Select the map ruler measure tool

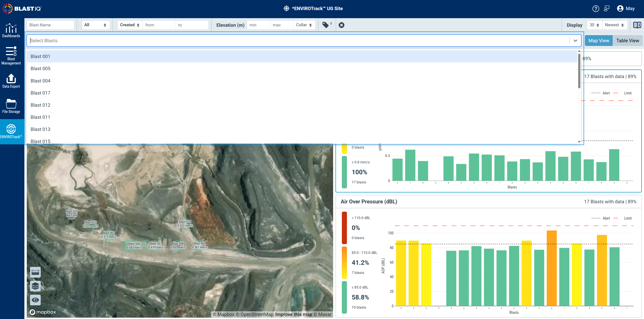[35, 272]
